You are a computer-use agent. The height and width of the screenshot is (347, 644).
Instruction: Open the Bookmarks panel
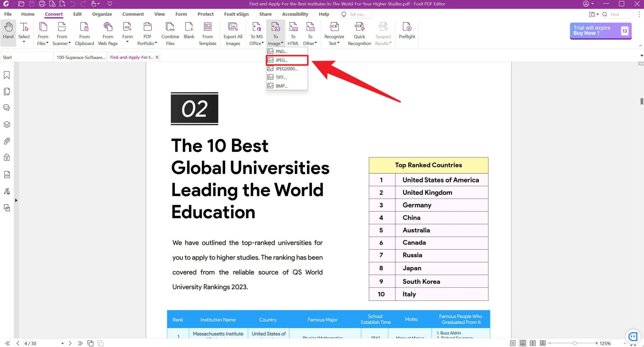(7, 75)
